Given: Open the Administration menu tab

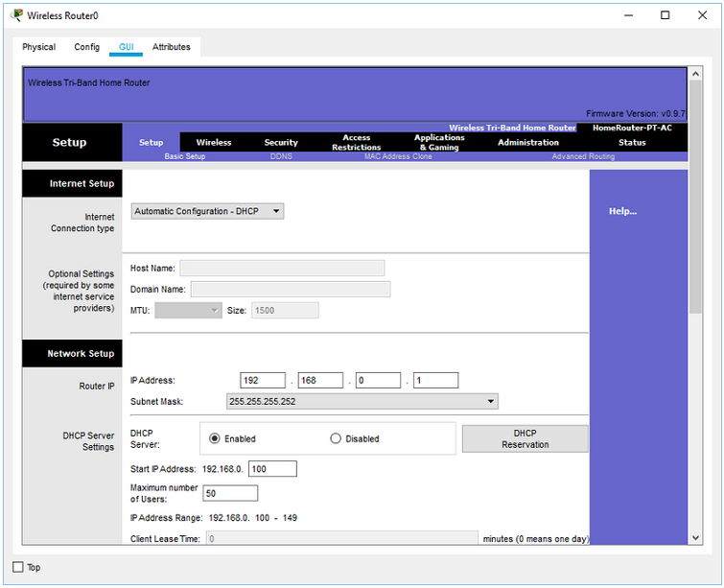Looking at the screenshot, I should click(x=528, y=142).
